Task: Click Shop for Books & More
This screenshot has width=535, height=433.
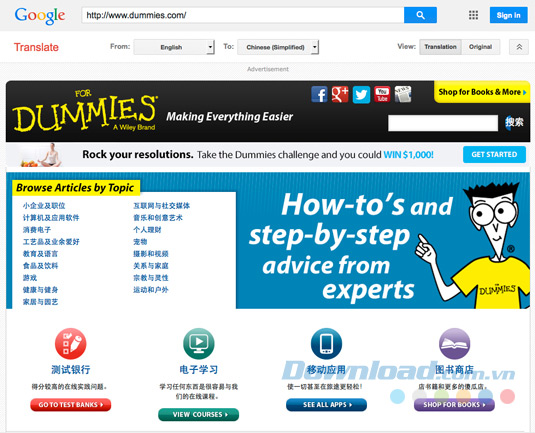Action: tap(482, 92)
